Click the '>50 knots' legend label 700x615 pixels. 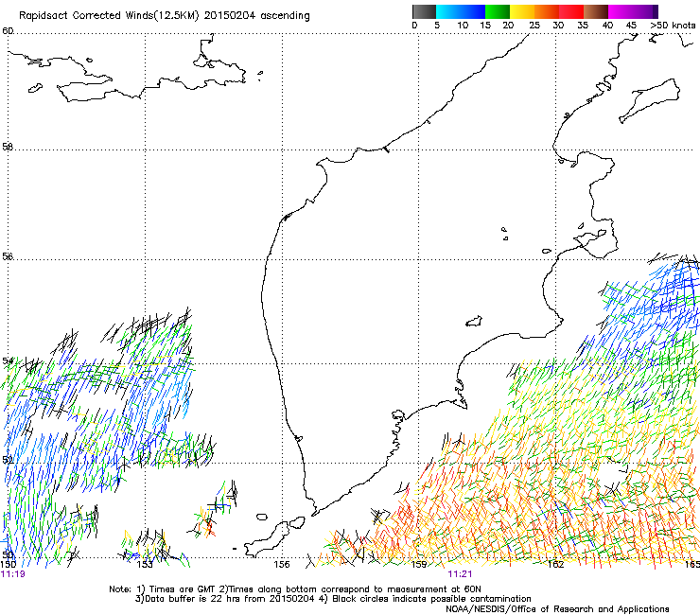click(x=673, y=26)
